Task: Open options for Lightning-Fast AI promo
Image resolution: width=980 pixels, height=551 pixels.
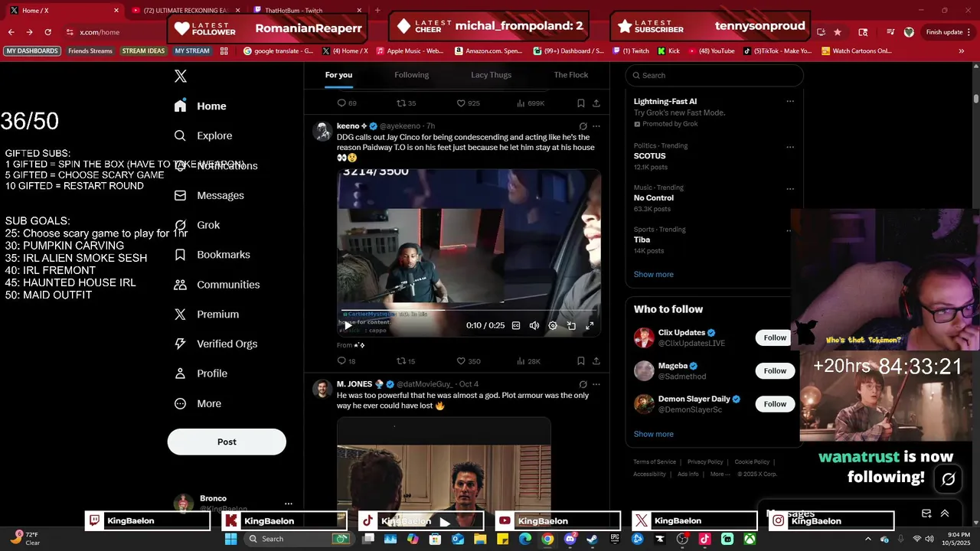Action: coord(790,101)
